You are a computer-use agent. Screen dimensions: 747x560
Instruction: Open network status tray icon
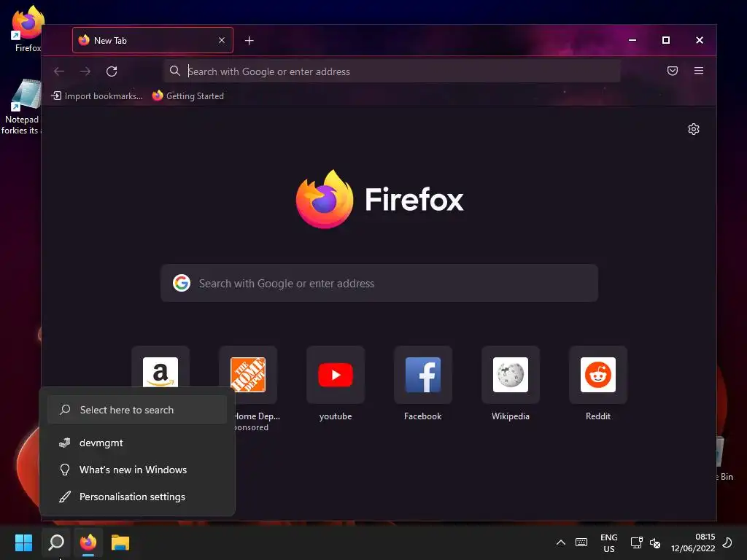[636, 542]
